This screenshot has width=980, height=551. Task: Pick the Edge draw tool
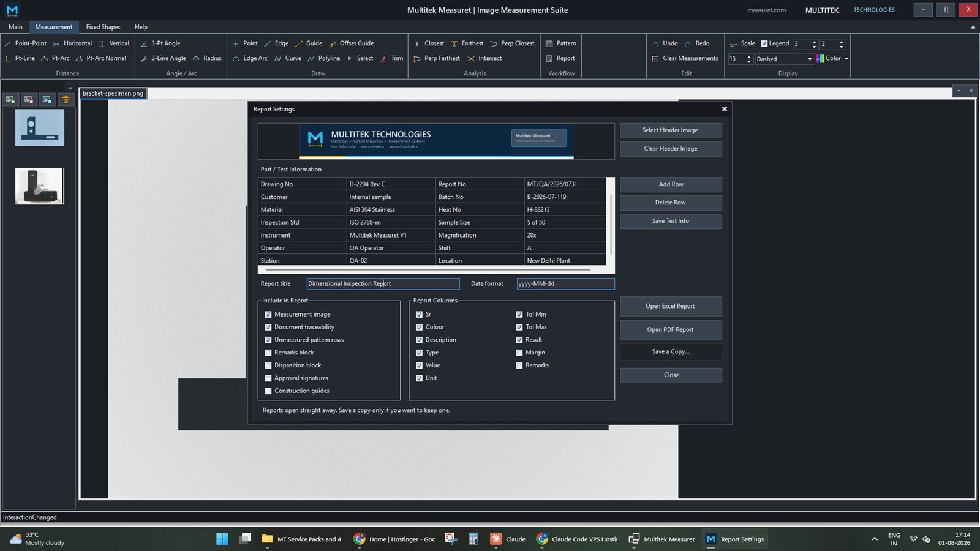point(276,43)
